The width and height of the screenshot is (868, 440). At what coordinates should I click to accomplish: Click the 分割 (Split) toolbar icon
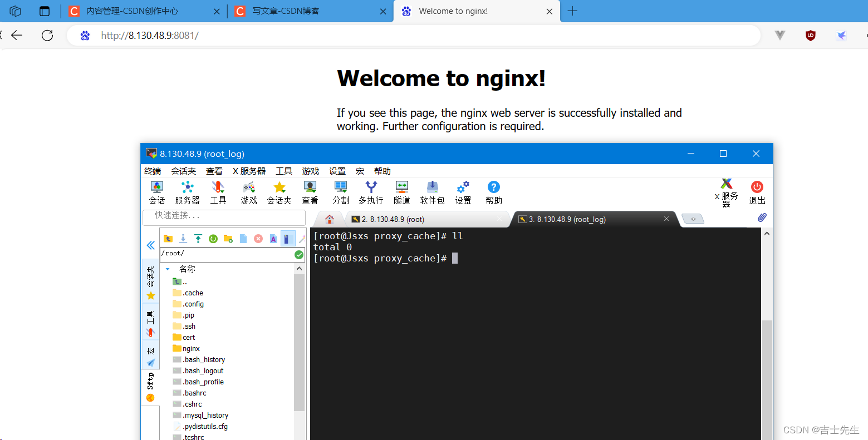(341, 192)
